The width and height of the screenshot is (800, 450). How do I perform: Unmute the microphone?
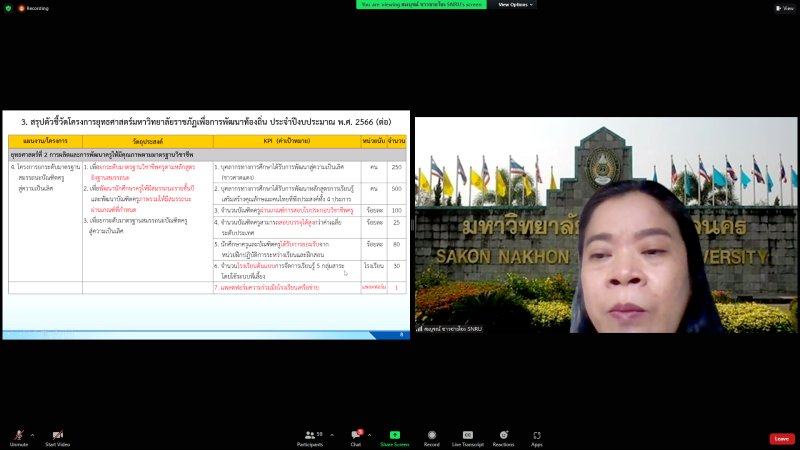coord(18,436)
